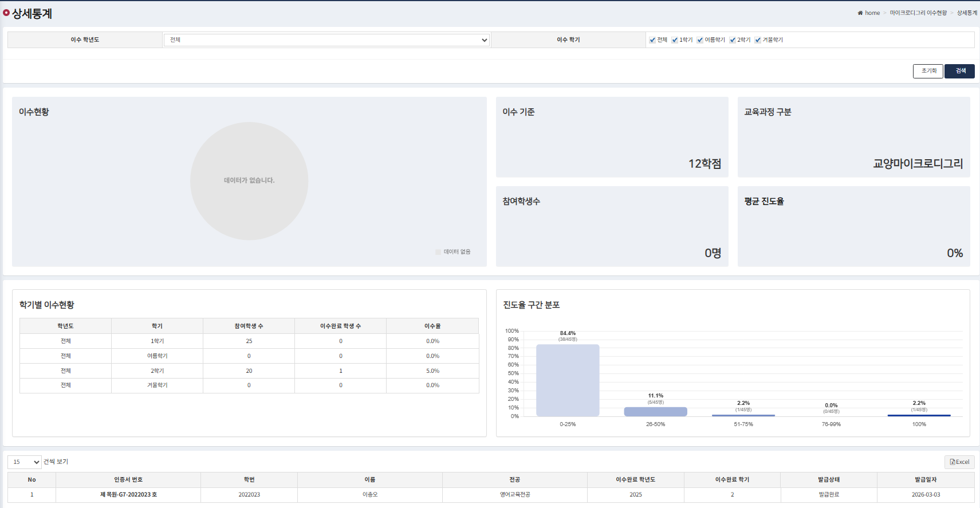The image size is (980, 508).
Task: Open the rows-per-page dropdown showing 15
Action: coord(25,462)
